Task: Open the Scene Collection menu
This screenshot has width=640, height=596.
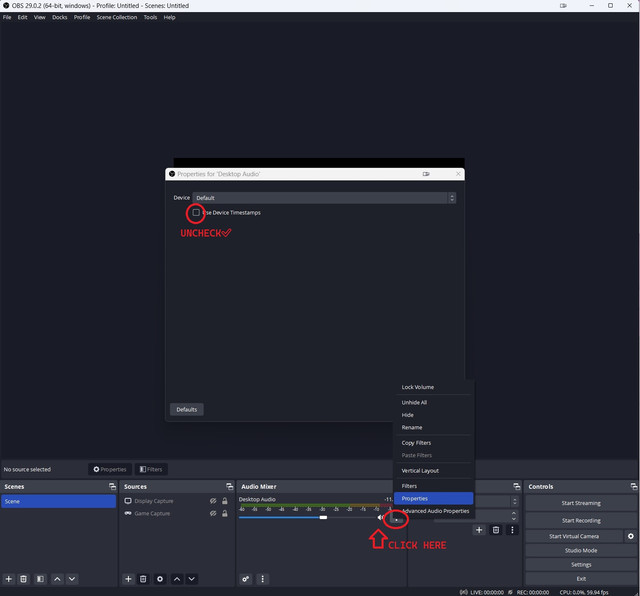Action: (x=117, y=17)
